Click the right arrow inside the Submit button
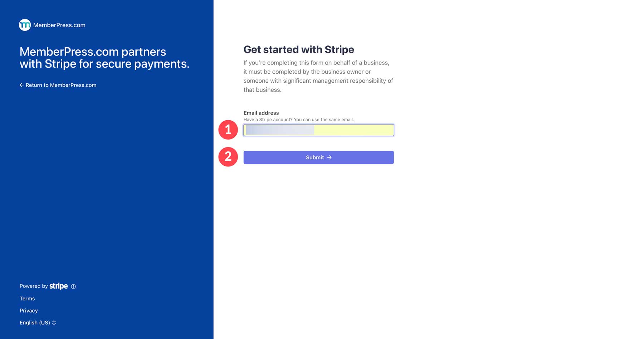 330,157
